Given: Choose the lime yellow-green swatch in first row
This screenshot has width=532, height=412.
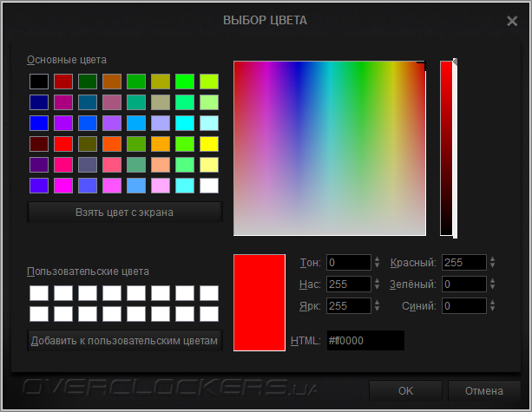Looking at the screenshot, I should 209,82.
